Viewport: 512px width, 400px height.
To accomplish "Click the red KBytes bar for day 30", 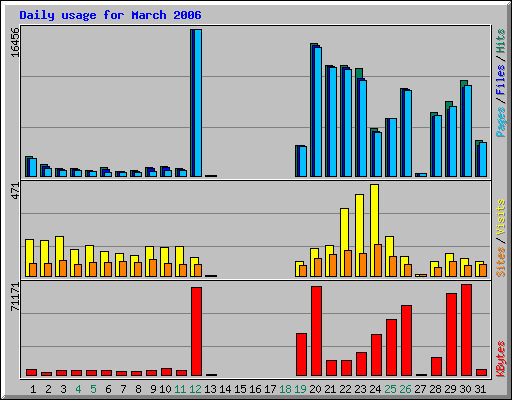I will coord(466,330).
